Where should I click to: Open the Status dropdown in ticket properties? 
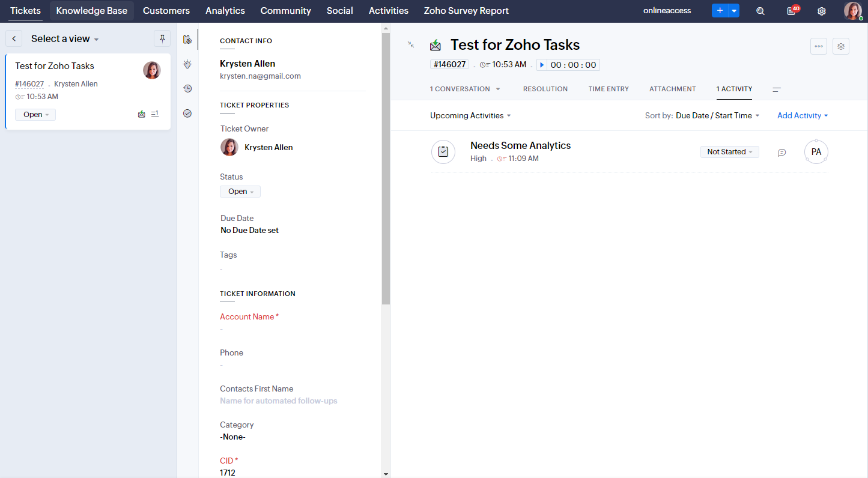pyautogui.click(x=240, y=192)
